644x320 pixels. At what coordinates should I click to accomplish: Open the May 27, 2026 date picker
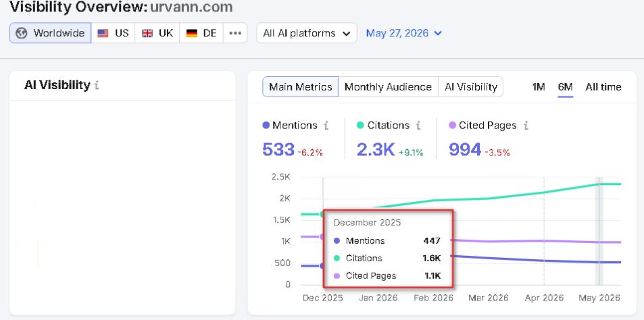403,33
